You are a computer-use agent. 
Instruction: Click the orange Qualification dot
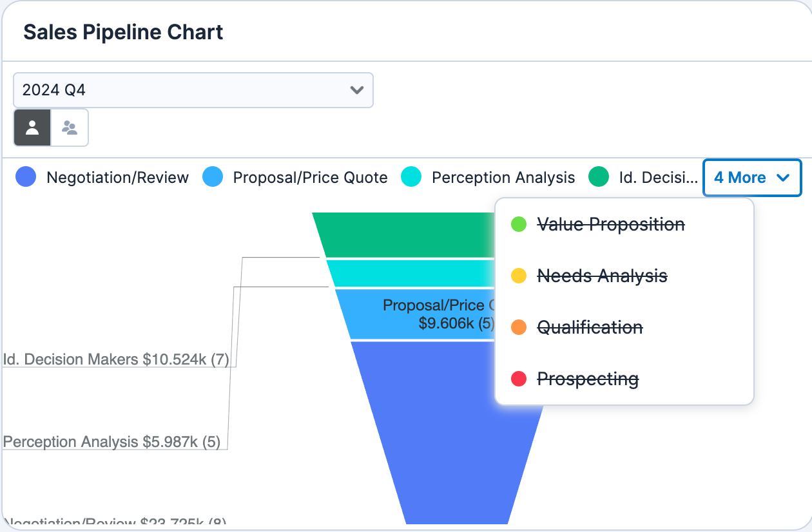[519, 327]
